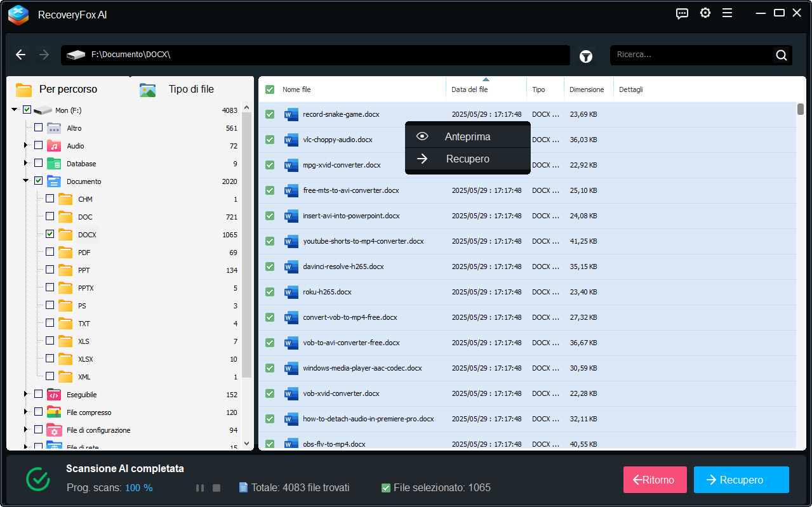Click the search magnifier icon

pos(782,55)
